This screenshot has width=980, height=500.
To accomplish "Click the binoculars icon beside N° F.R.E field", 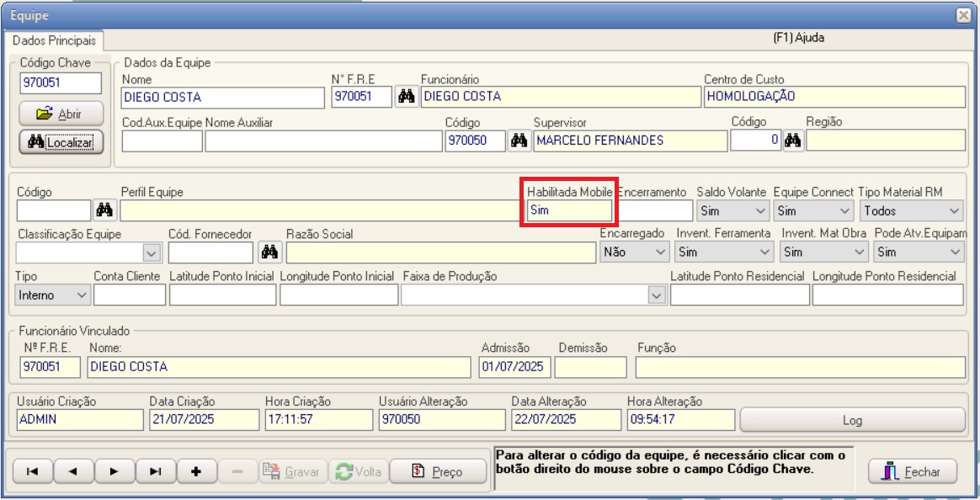I will [x=407, y=97].
